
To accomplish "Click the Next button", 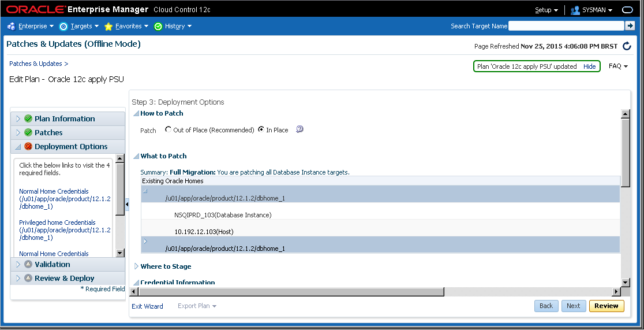I will [x=574, y=306].
